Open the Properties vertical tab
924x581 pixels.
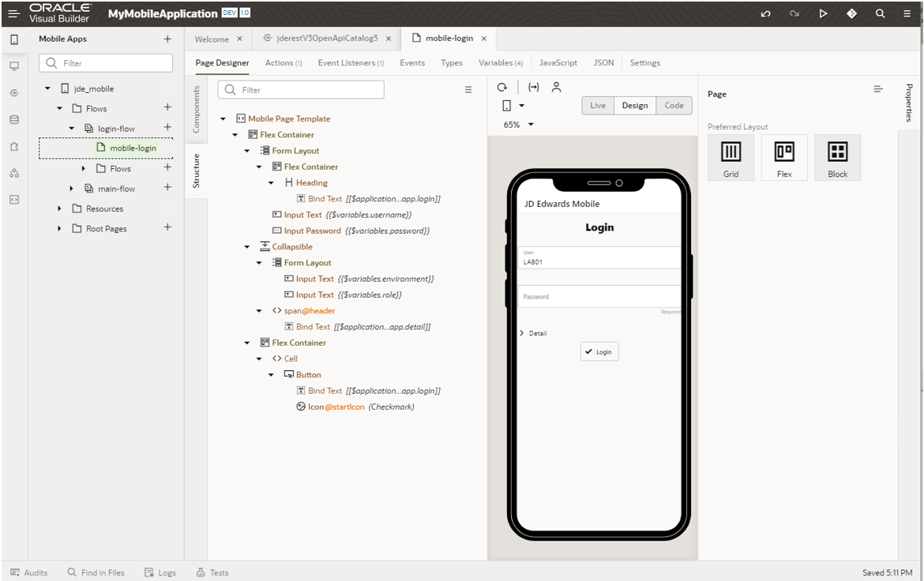click(x=909, y=103)
